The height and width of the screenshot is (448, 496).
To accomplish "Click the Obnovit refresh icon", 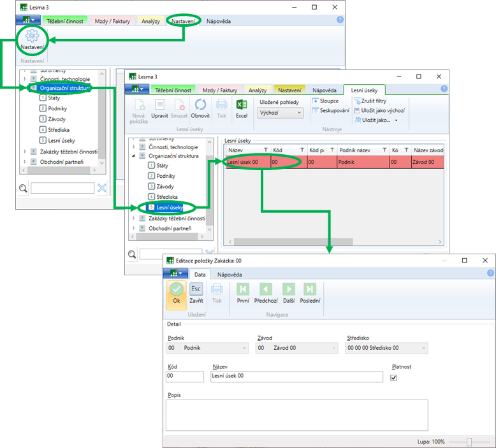I will 200,108.
